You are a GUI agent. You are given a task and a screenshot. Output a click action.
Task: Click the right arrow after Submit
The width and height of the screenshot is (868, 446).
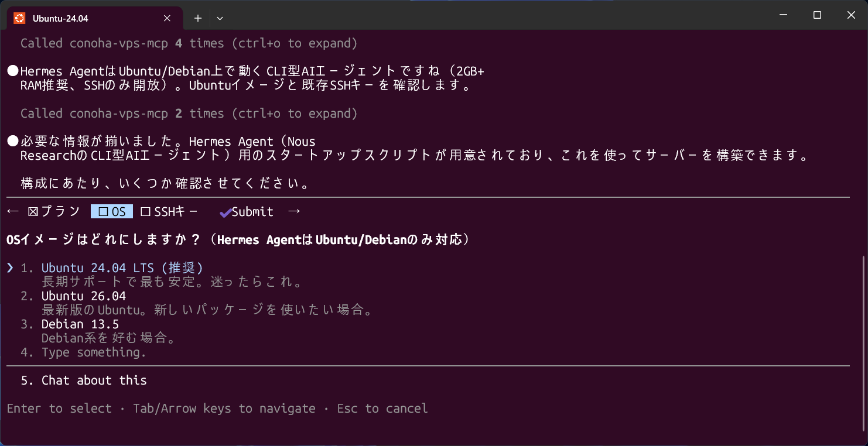[294, 211]
